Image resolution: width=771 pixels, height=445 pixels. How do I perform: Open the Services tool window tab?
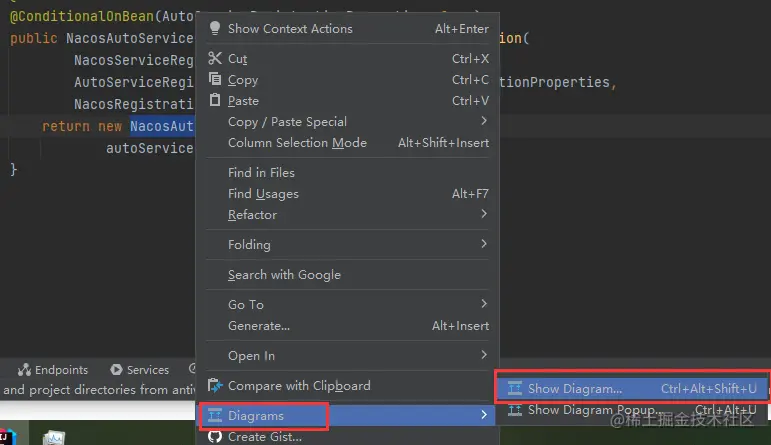(140, 370)
